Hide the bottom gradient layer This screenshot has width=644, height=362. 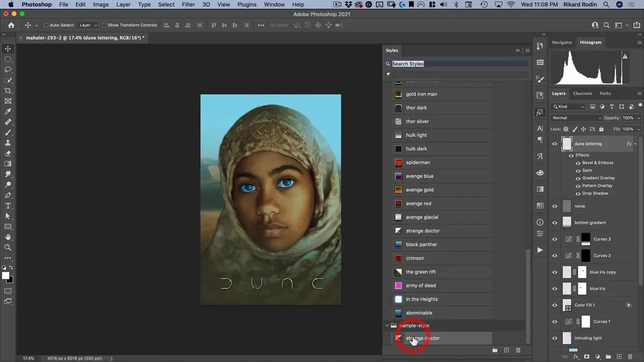555,222
